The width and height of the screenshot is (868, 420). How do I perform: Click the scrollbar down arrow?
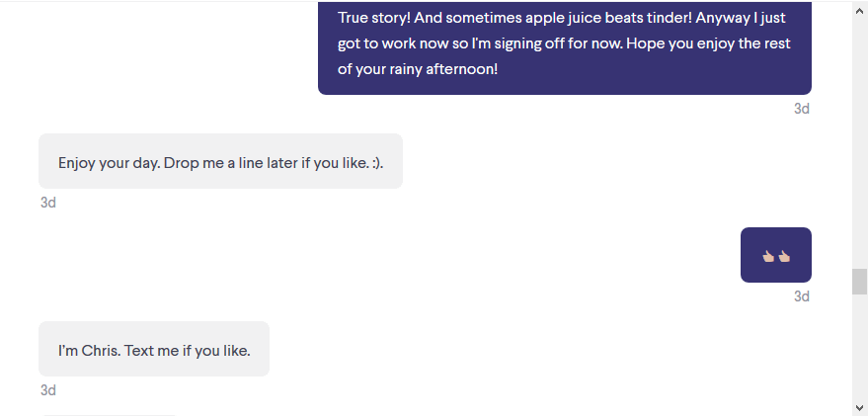[x=860, y=408]
